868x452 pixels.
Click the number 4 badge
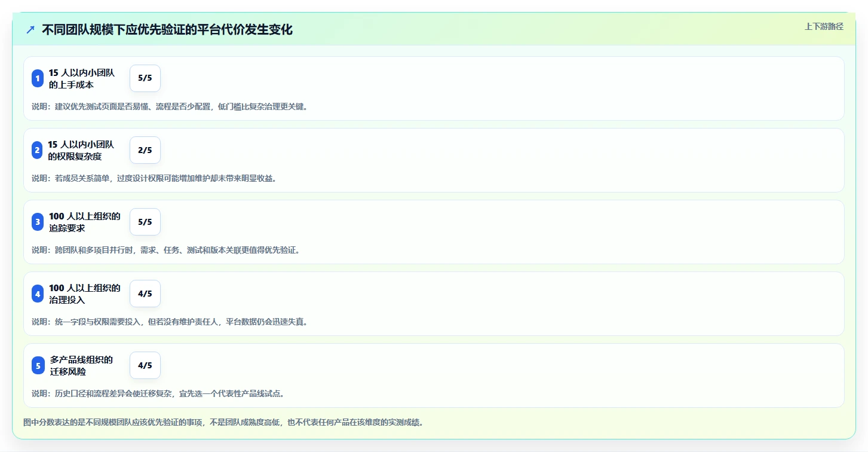tap(38, 294)
